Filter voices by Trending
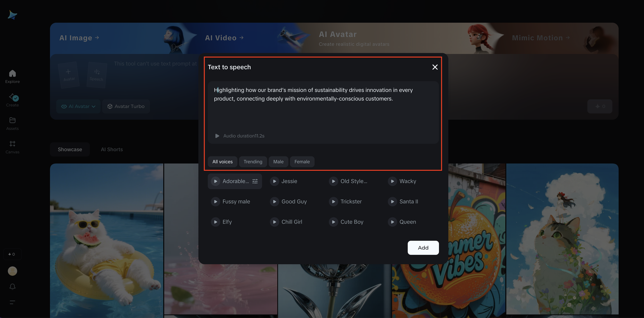Viewport: 644px width, 318px height. [253, 162]
